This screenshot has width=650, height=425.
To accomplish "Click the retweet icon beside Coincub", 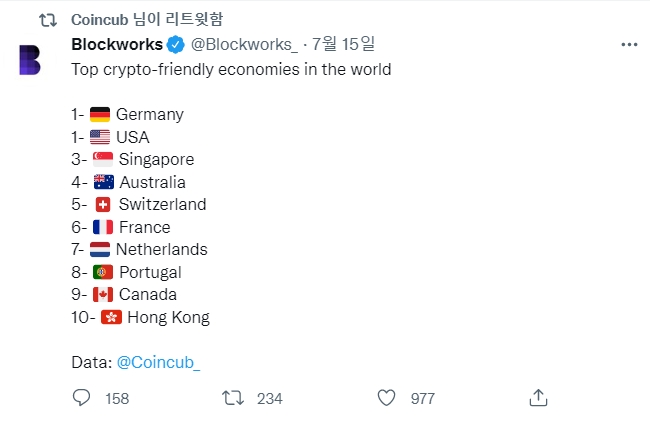I will [46, 19].
